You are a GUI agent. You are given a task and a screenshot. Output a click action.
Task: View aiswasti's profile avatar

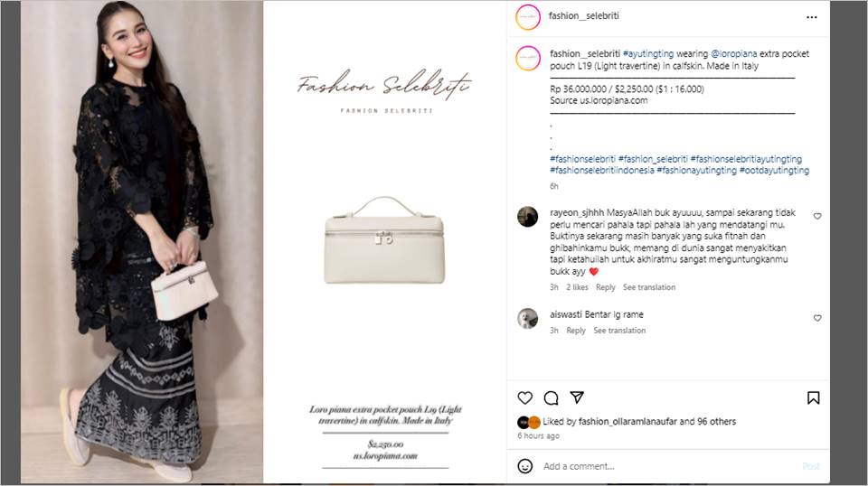(x=527, y=319)
